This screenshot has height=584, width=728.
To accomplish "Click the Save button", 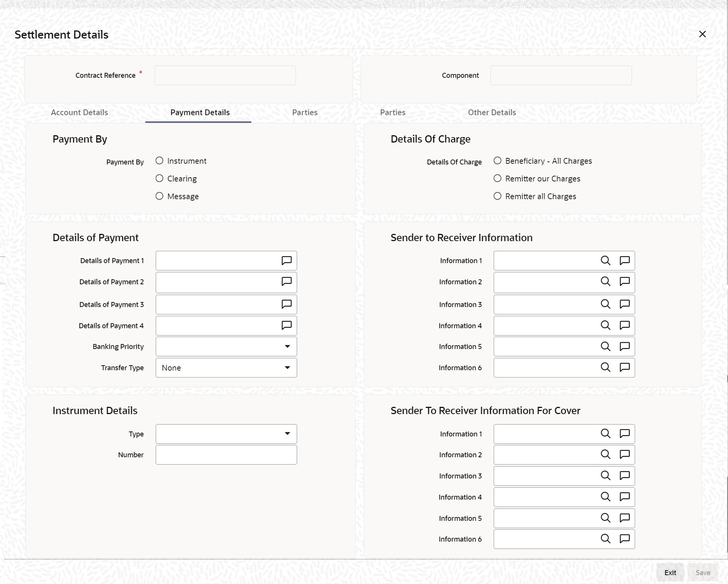I will pos(703,572).
